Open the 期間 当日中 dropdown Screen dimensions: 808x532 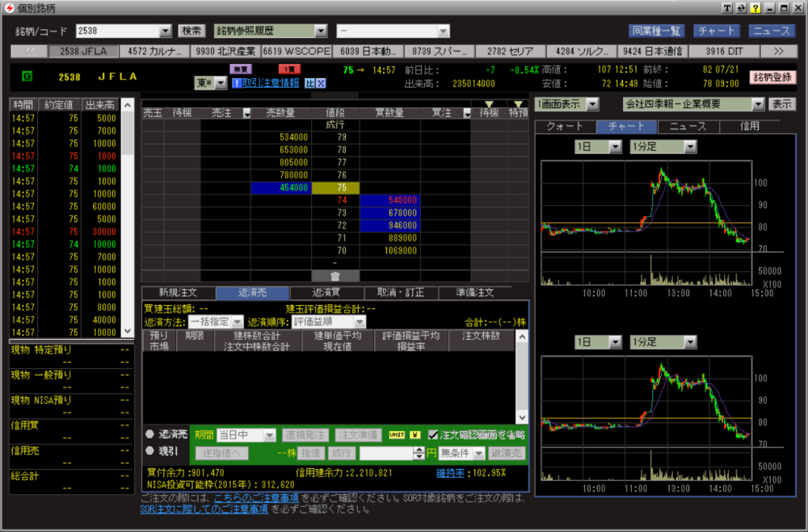(269, 434)
